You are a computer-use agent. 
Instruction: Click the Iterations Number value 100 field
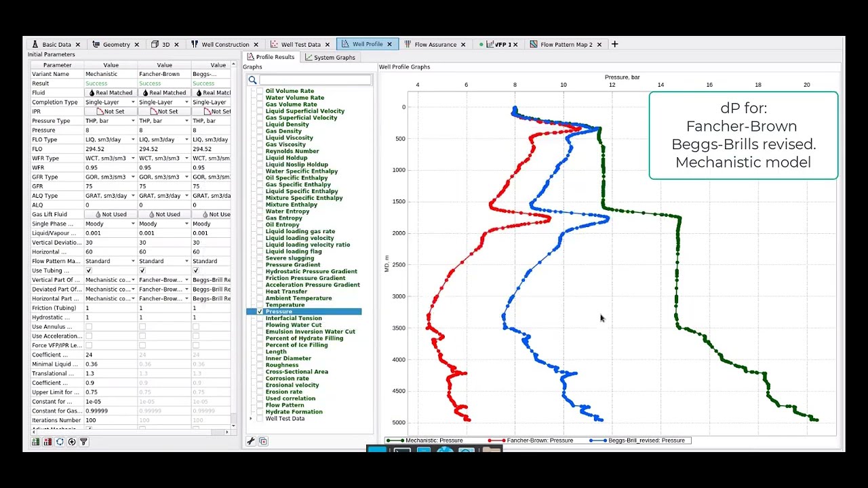click(x=110, y=420)
